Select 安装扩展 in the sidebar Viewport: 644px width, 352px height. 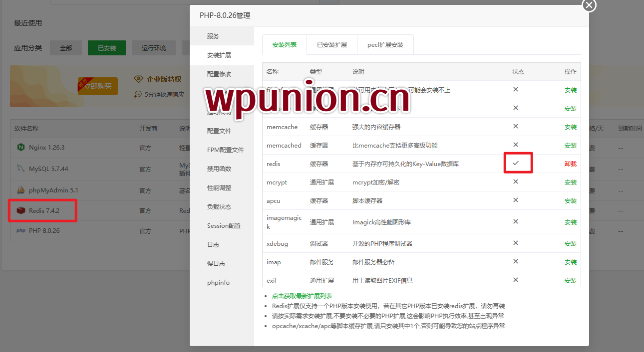coord(222,55)
